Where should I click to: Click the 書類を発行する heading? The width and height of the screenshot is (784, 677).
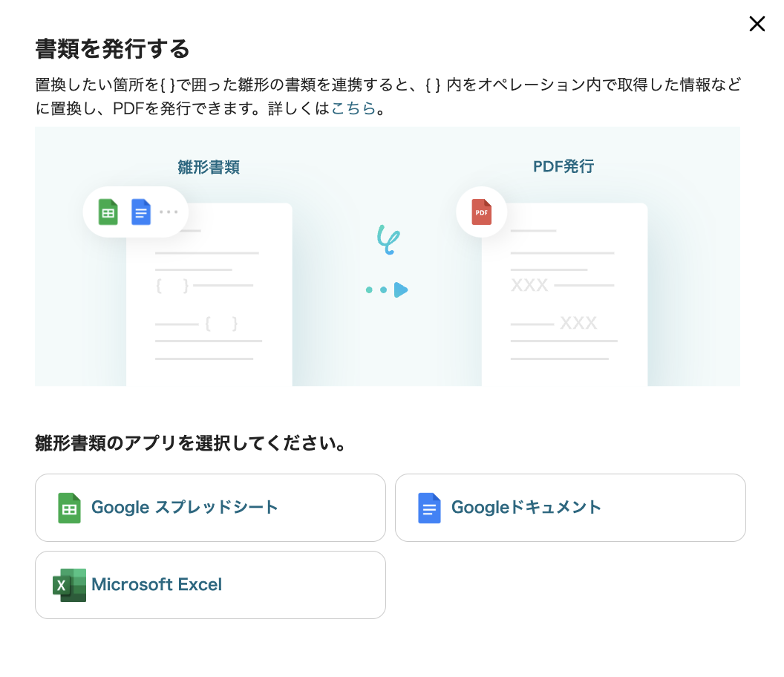113,49
